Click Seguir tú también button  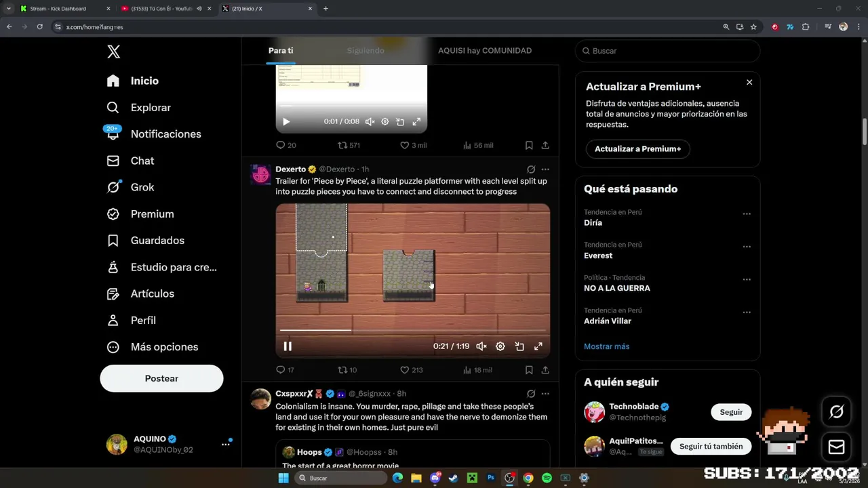711,446
